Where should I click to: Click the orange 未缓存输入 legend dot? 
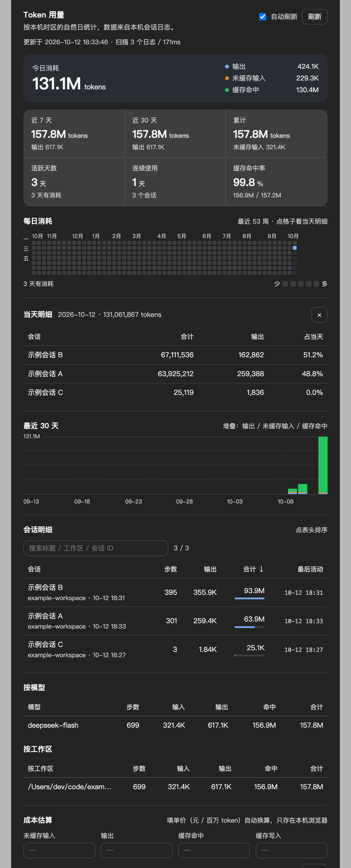227,78
